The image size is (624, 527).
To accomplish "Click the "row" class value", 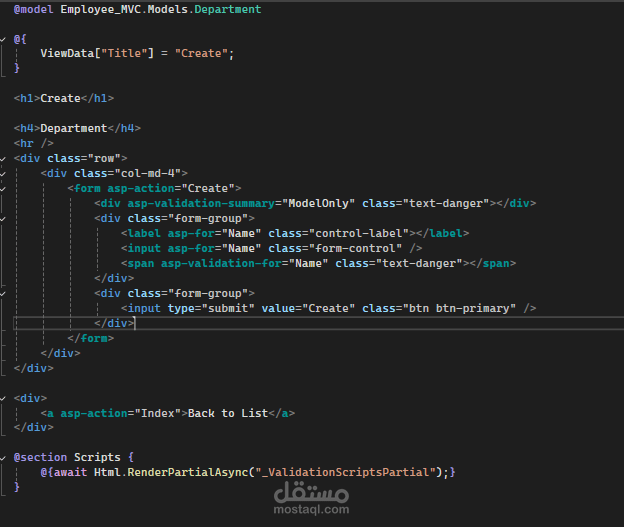I will coord(104,158).
